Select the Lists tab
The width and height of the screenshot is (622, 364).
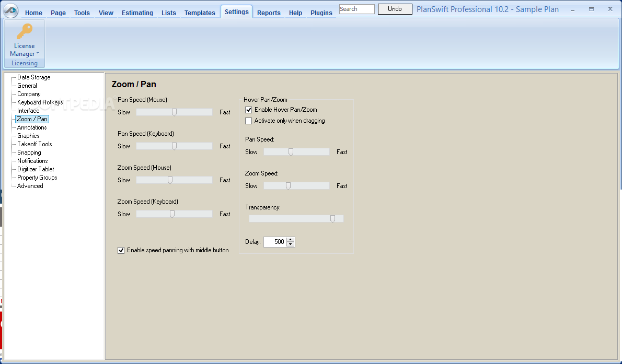(169, 13)
